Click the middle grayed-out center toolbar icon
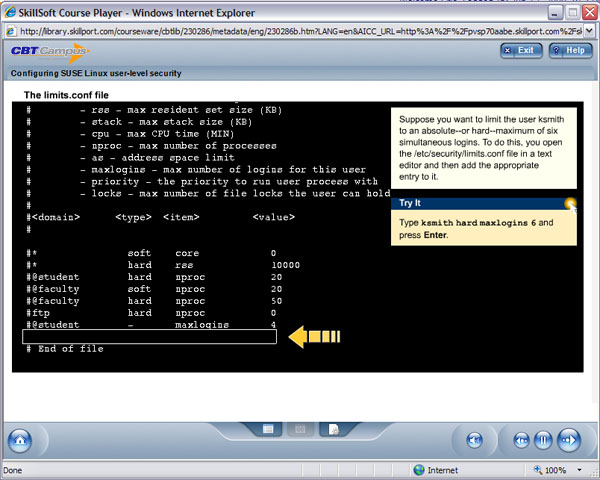Viewport: 600px width, 480px height. point(299,429)
